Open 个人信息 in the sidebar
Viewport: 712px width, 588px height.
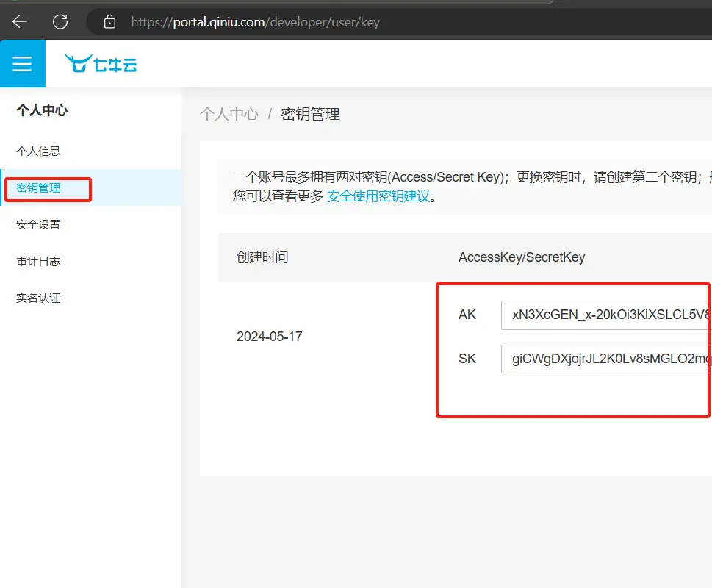(x=38, y=151)
